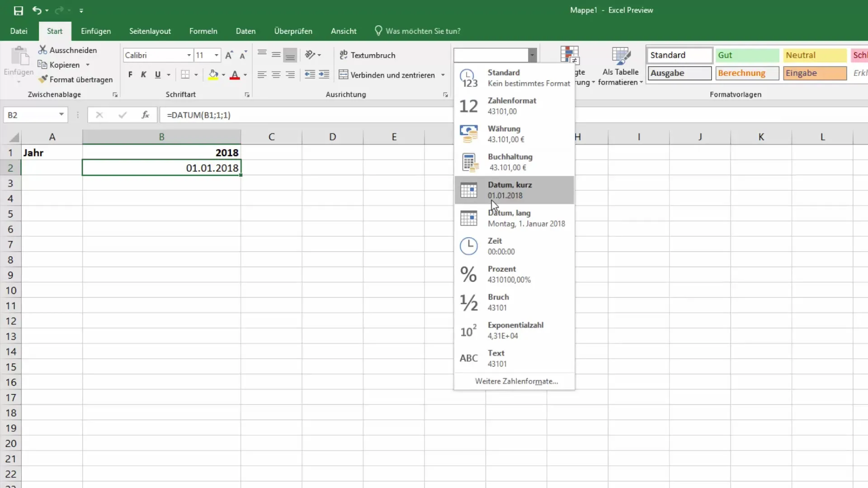This screenshot has height=488, width=868.
Task: Toggle italic formatting with K
Action: click(x=144, y=75)
